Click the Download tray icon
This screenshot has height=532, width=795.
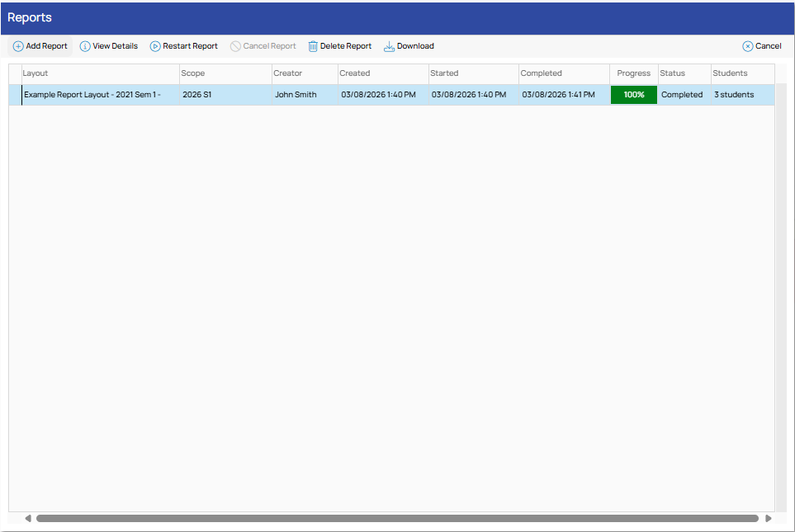[x=389, y=46]
